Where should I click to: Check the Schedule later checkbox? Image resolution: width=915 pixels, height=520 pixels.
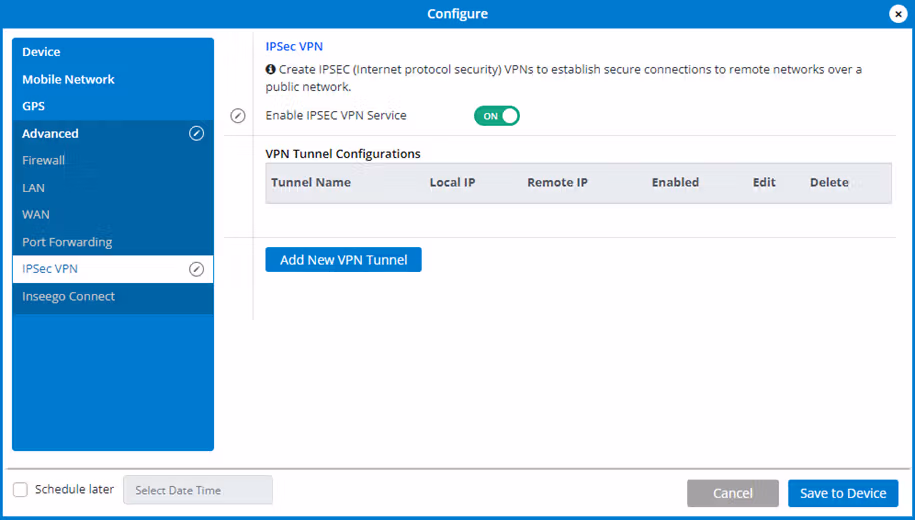pyautogui.click(x=20, y=490)
